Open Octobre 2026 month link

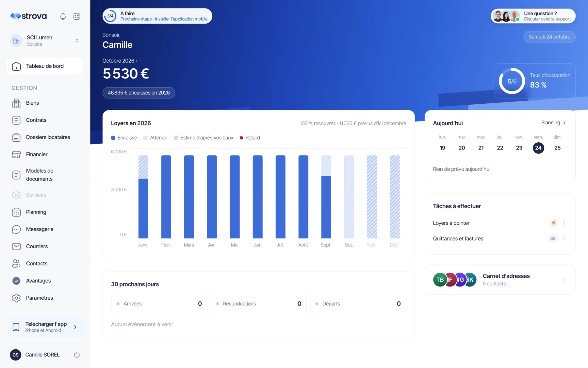point(120,61)
